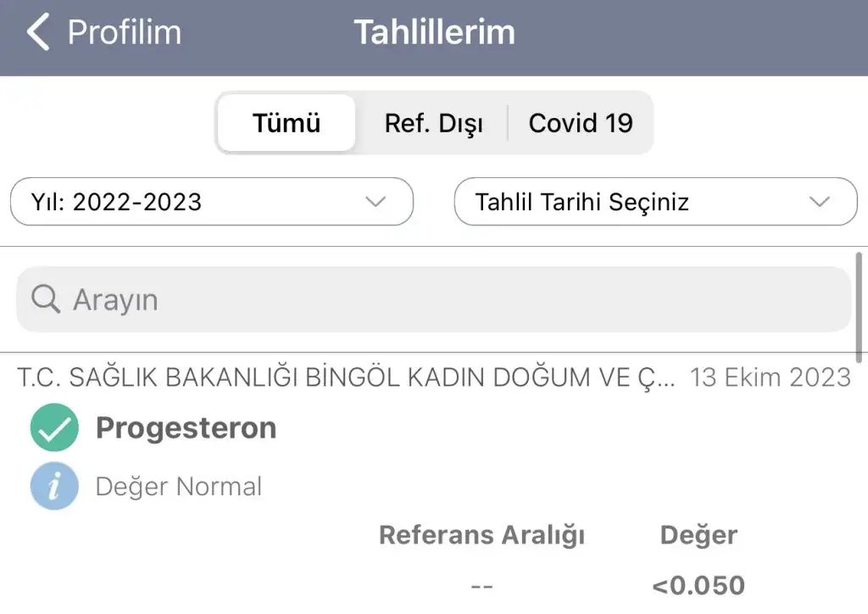The height and width of the screenshot is (614, 868).
Task: Tap the Tahlillerim page title
Action: click(434, 32)
